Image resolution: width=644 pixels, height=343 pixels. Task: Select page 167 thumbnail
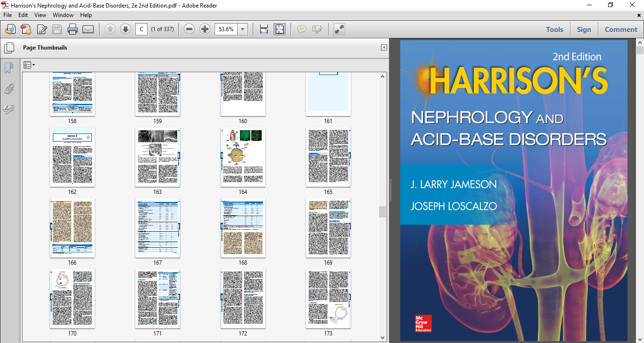point(157,228)
